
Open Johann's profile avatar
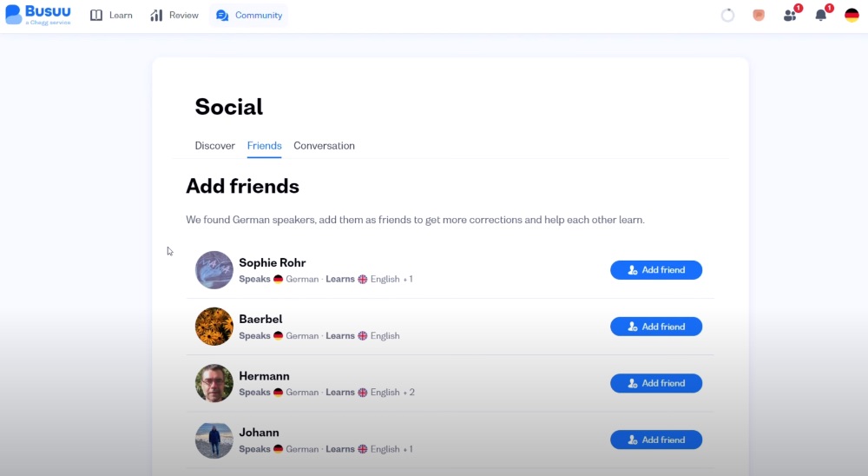coord(214,440)
